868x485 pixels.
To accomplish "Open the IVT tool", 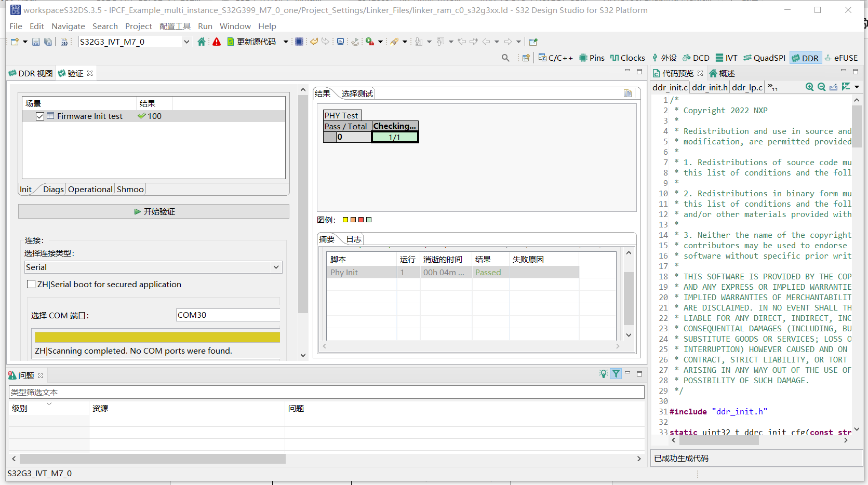I will click(726, 58).
